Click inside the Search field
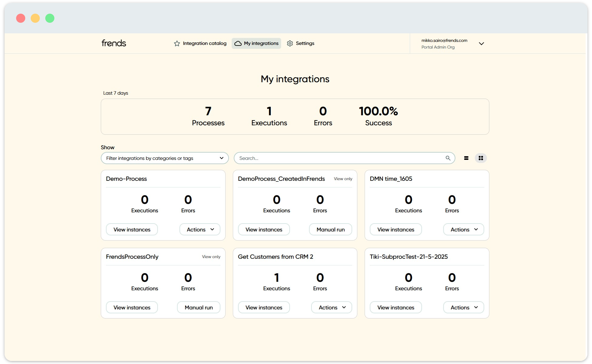The width and height of the screenshot is (592, 364). click(x=334, y=158)
